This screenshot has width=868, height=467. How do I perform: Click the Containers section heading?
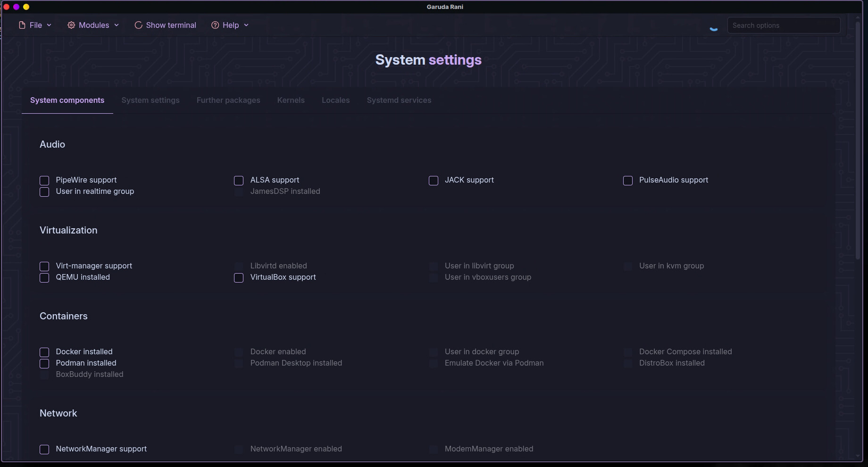[x=64, y=316]
